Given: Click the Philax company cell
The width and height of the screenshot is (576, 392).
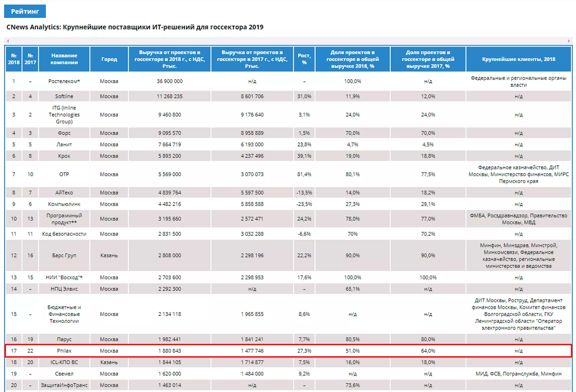Looking at the screenshot, I should pyautogui.click(x=64, y=351).
